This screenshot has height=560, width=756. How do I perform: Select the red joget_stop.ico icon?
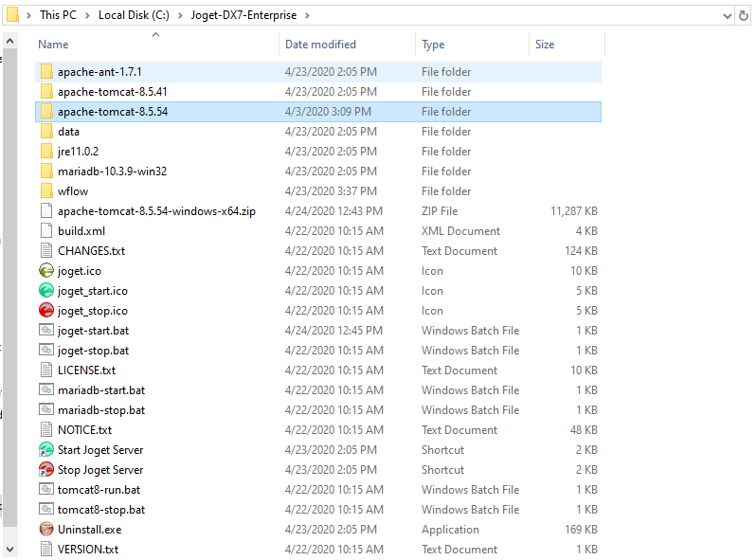(x=46, y=311)
